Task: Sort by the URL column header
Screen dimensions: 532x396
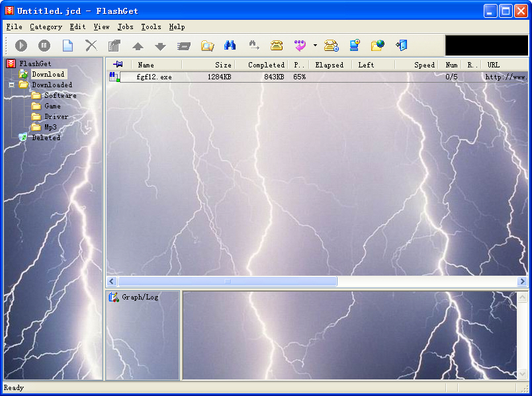Action: click(x=505, y=65)
